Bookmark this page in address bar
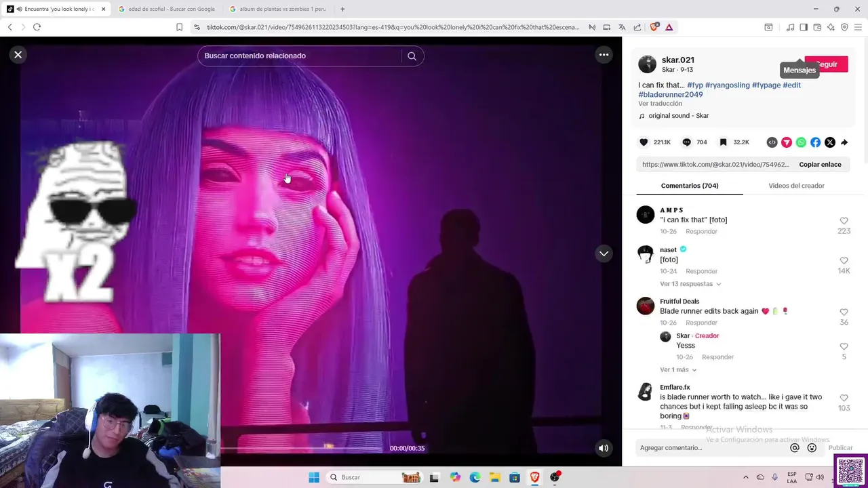 point(179,27)
